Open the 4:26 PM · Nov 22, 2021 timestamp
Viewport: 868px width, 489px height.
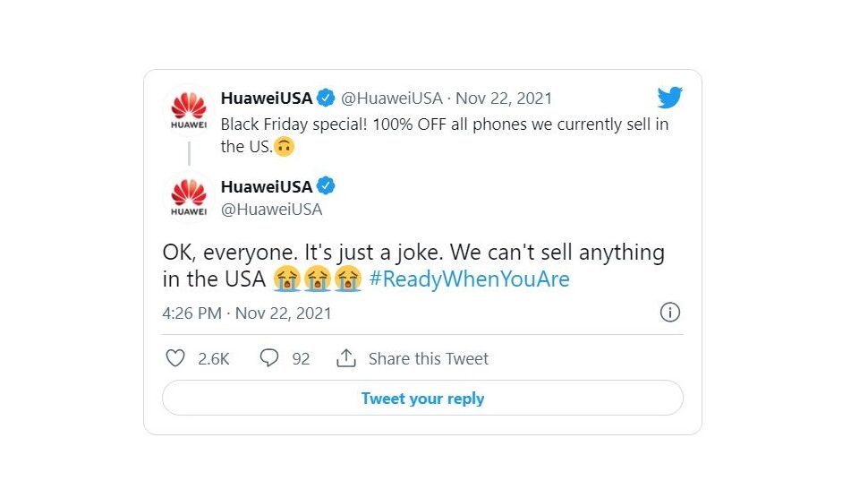(247, 313)
